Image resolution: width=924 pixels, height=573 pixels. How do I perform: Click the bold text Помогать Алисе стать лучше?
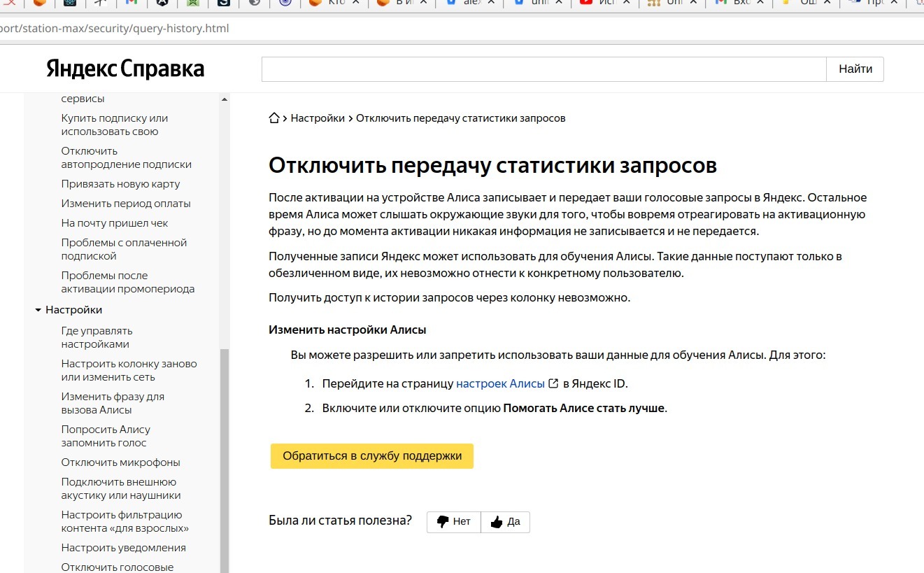584,409
